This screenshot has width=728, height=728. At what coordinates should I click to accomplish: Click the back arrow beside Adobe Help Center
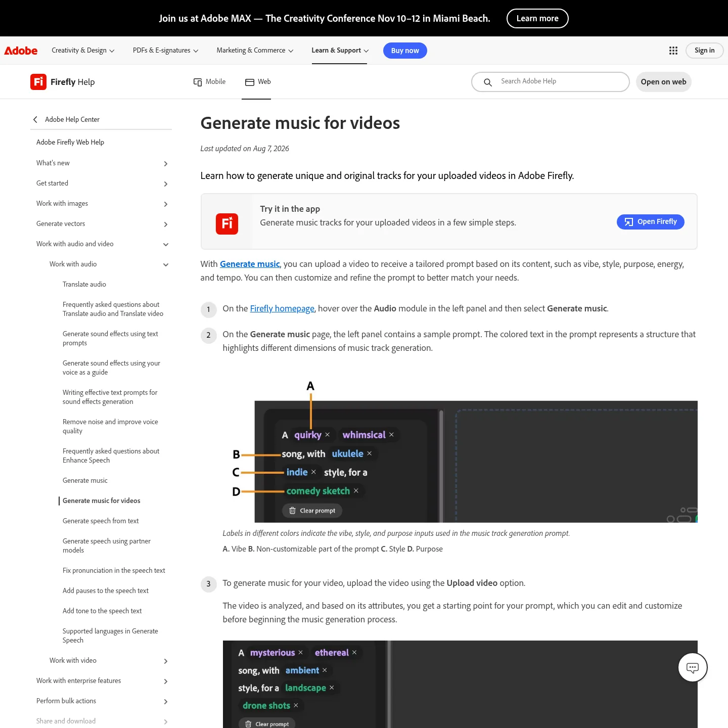tap(35, 119)
